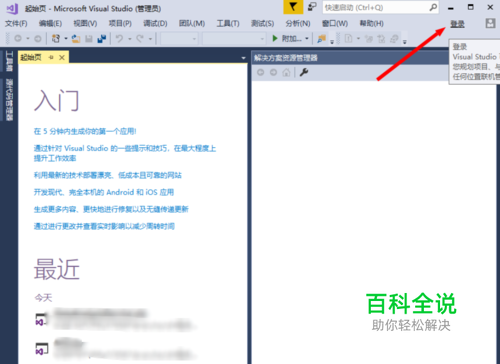Expand the 附加 button dropdown arrow
The width and height of the screenshot is (500, 364).
pyautogui.click(x=307, y=39)
